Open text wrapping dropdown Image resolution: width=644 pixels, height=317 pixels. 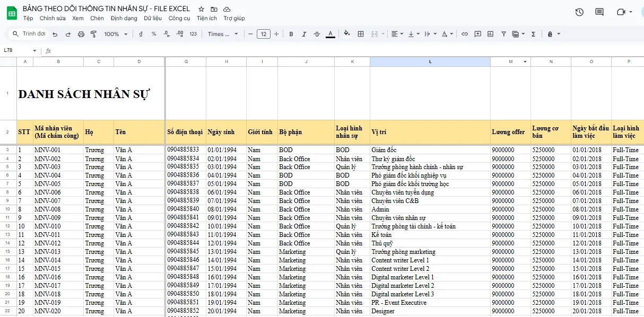pyautogui.click(x=430, y=34)
